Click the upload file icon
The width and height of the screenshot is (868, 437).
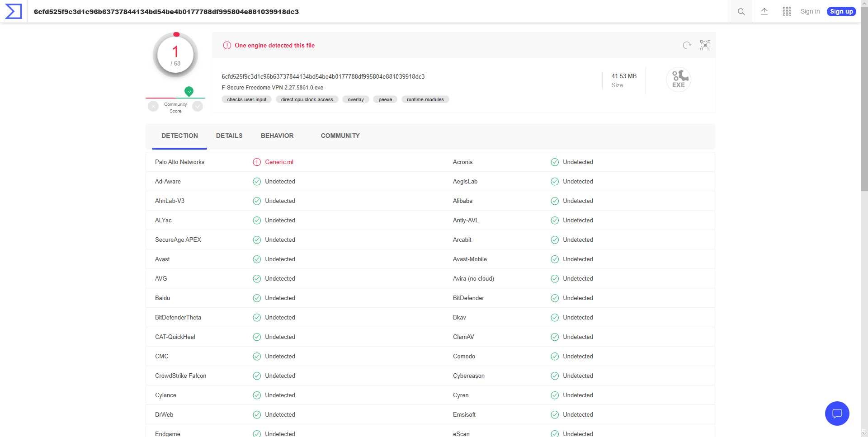click(x=764, y=11)
